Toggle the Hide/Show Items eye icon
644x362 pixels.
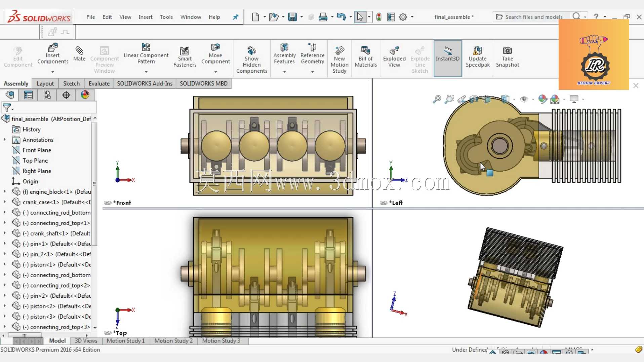tap(524, 99)
